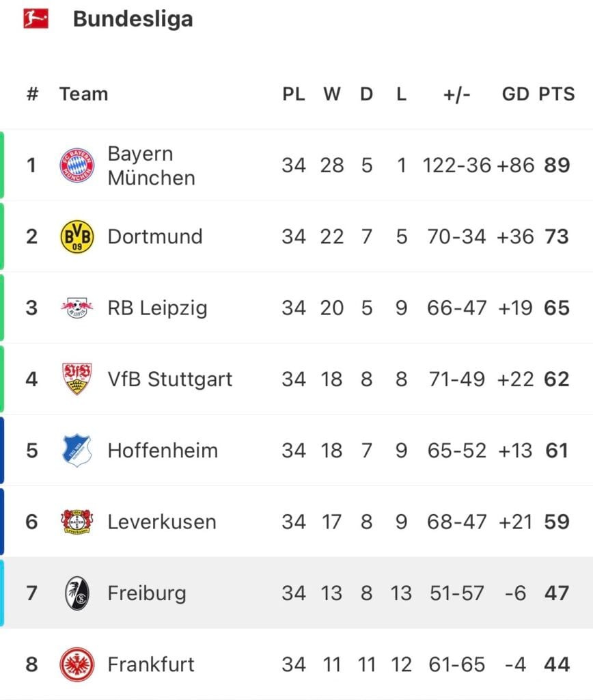
Task: Sort table by PTS column
Action: [556, 94]
